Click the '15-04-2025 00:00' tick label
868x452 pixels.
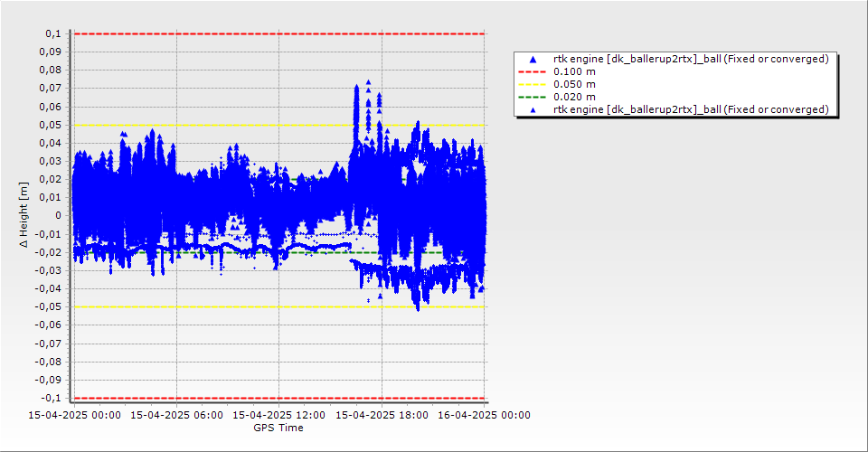[75, 415]
